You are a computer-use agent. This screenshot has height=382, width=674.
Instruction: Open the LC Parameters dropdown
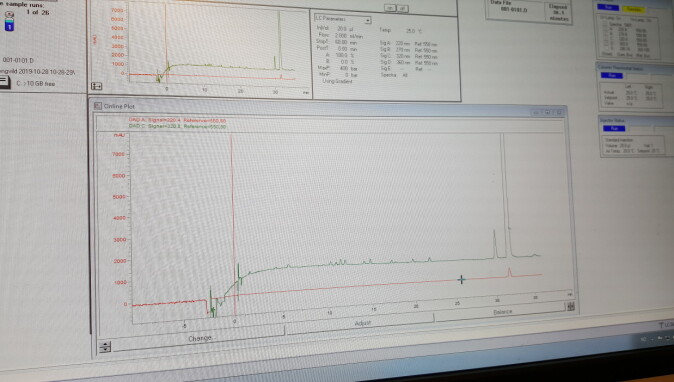pos(368,20)
